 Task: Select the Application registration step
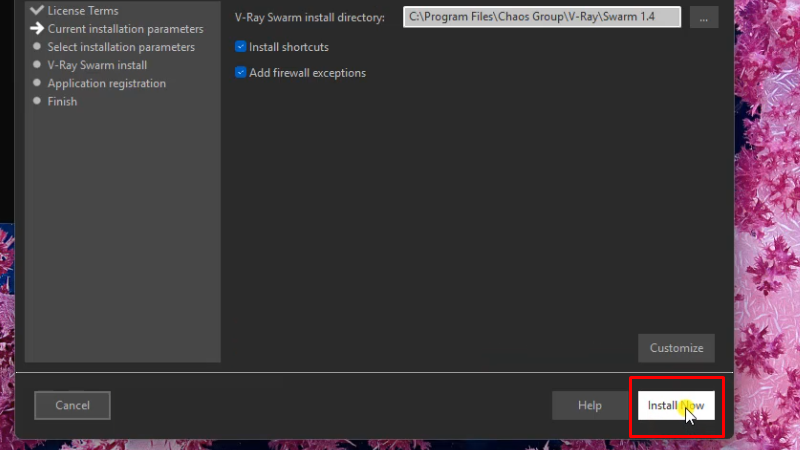tap(107, 83)
